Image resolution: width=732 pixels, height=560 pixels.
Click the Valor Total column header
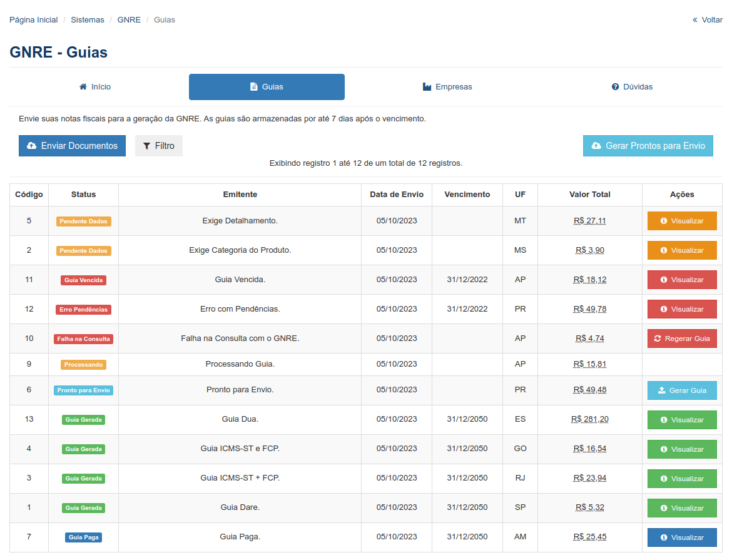(x=590, y=195)
